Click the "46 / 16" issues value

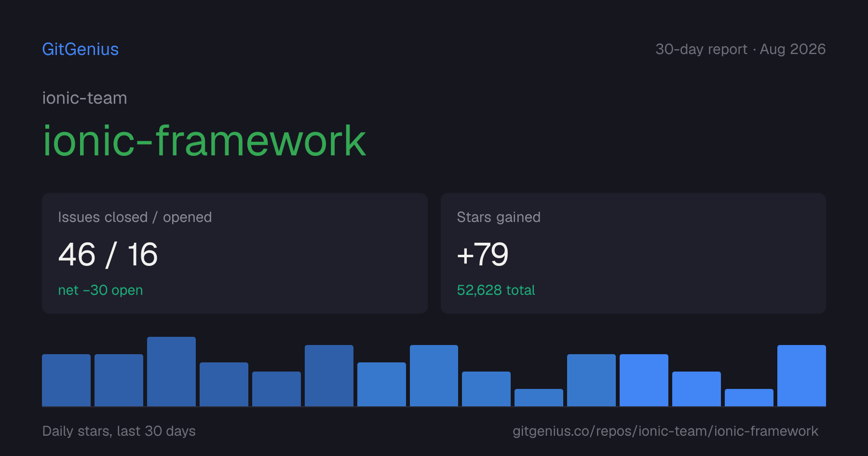(x=108, y=254)
